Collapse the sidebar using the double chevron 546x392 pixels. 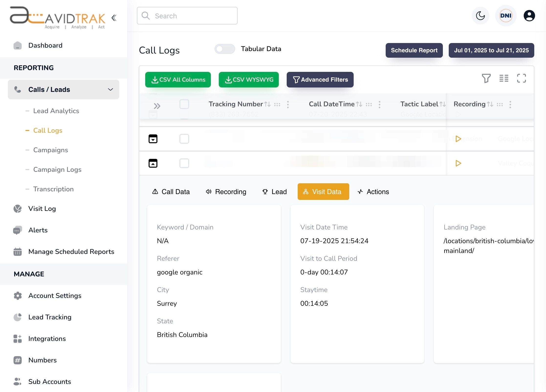[x=113, y=18]
